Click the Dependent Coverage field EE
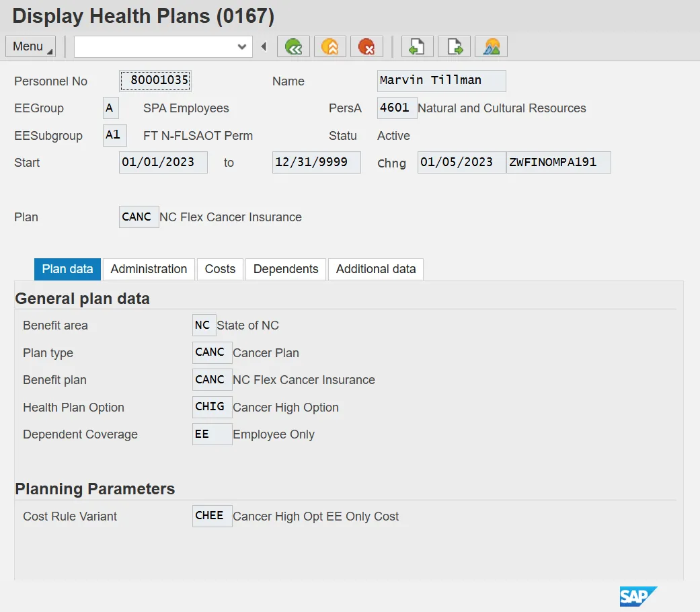Image resolution: width=700 pixels, height=612 pixels. tap(212, 434)
